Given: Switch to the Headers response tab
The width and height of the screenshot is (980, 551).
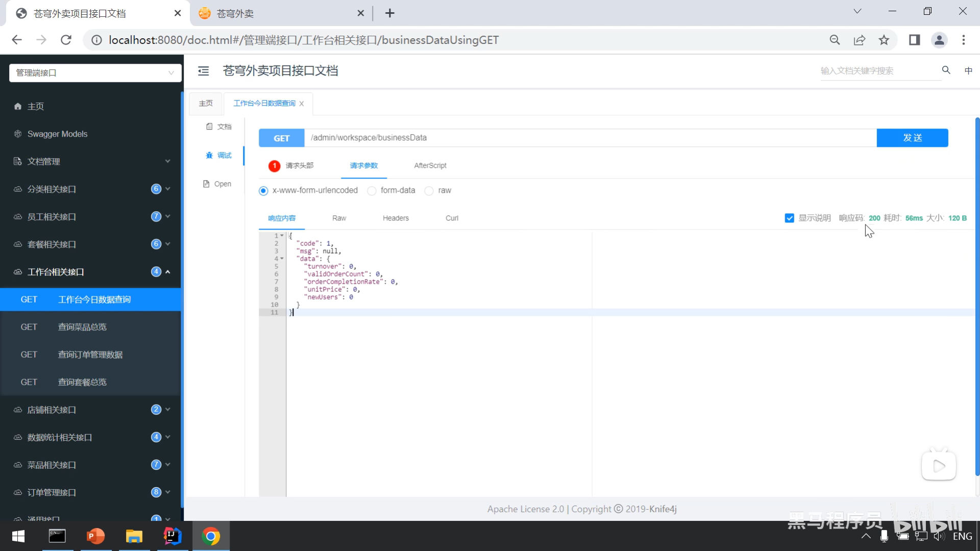Looking at the screenshot, I should [x=396, y=218].
